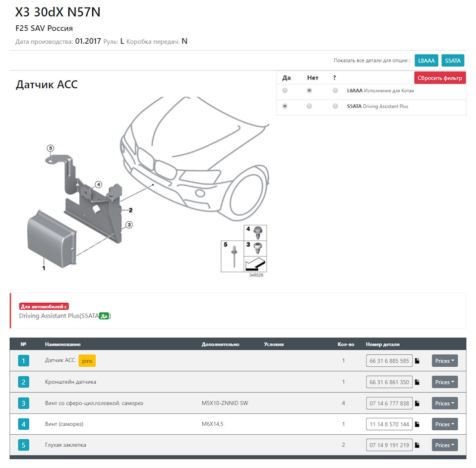Click Кронштейн датчика part name
The height and width of the screenshot is (468, 476).
click(x=70, y=382)
